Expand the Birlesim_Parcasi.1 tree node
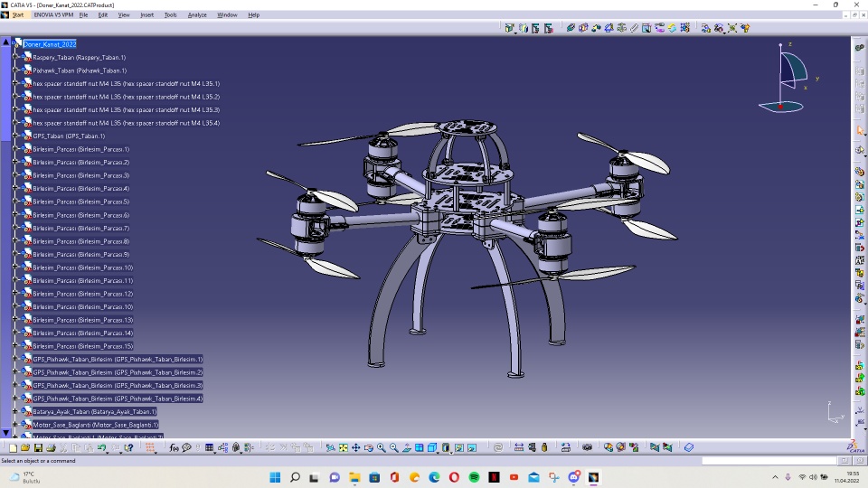Viewport: 868px width, 488px height. 15,149
